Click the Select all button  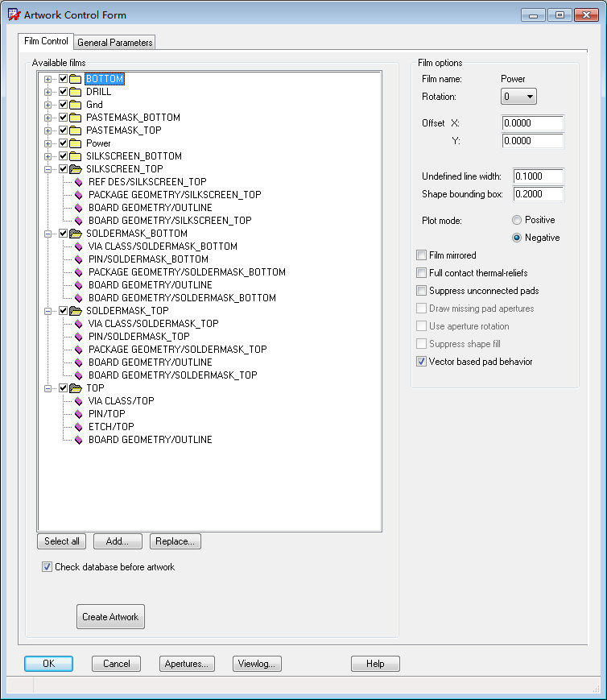point(62,541)
